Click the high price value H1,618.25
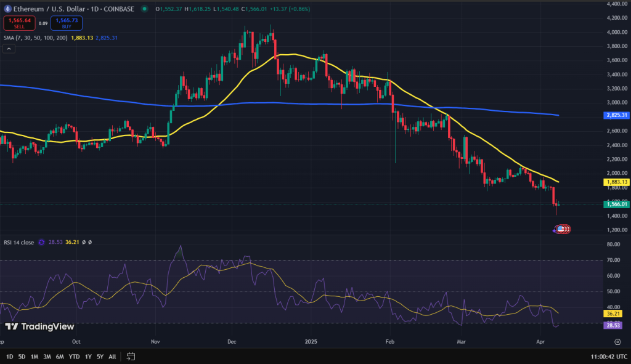Viewport: 631px width, 364px height. 198,9
